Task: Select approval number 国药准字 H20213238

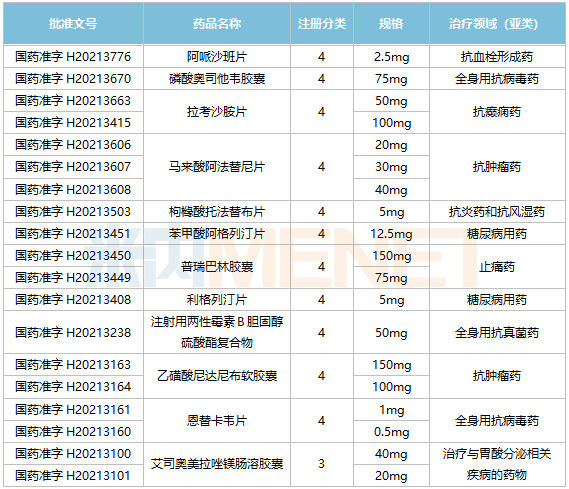Action: tap(73, 333)
